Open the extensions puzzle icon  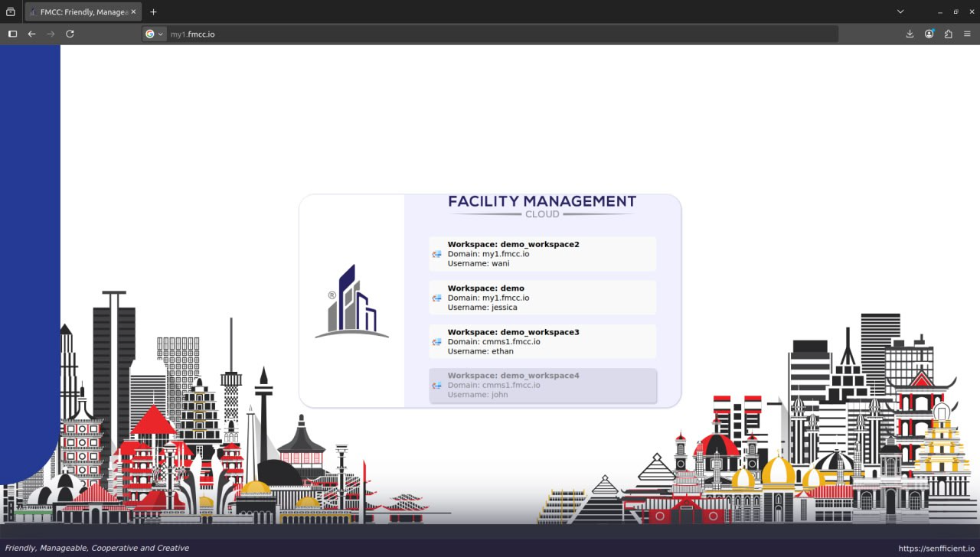click(948, 34)
